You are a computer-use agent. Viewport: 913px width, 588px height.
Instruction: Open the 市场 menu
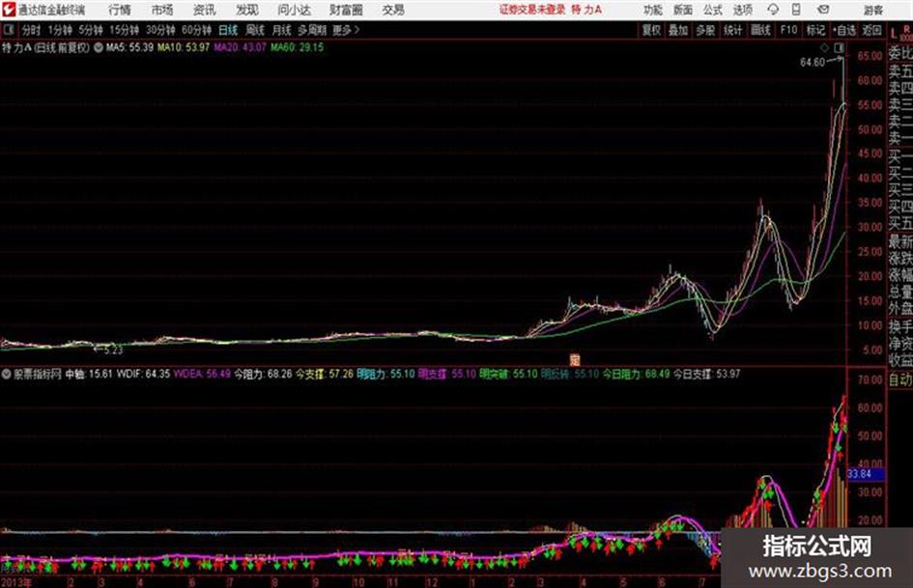[x=162, y=10]
